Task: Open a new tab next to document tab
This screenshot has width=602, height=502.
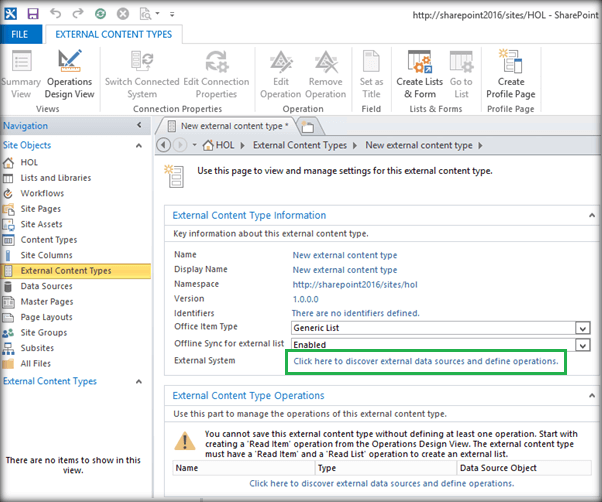Action: tap(308, 127)
